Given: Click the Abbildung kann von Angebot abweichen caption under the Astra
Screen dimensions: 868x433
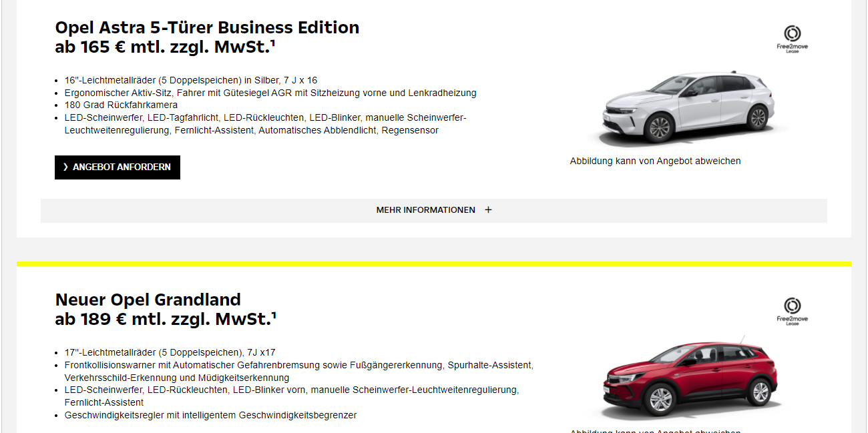Looking at the screenshot, I should (x=656, y=161).
